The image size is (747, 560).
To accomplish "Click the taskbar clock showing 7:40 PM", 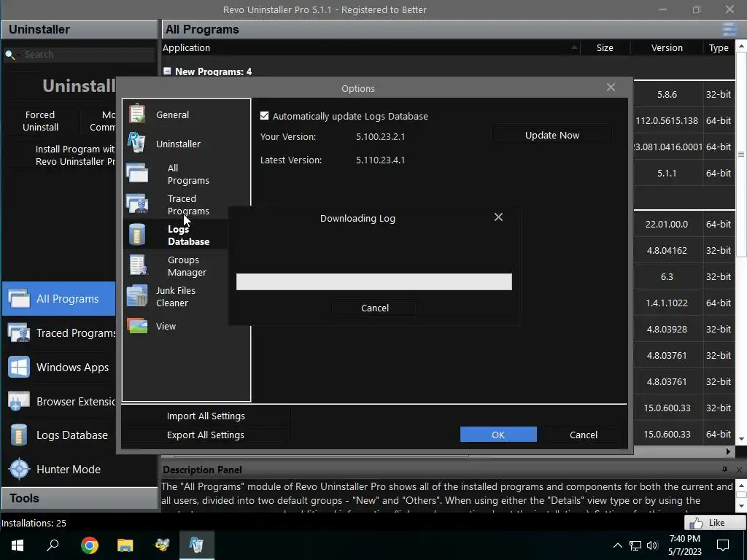I will pyautogui.click(x=684, y=545).
